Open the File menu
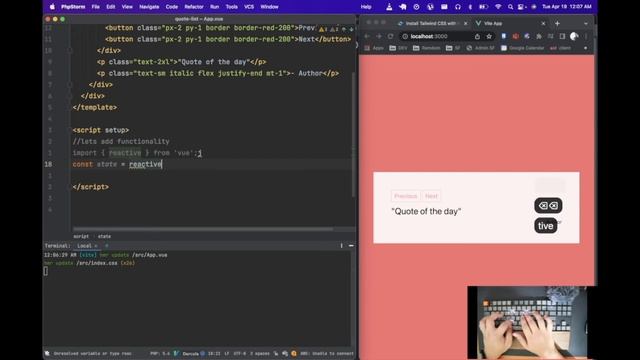This screenshot has height=360, width=640. point(96,7)
